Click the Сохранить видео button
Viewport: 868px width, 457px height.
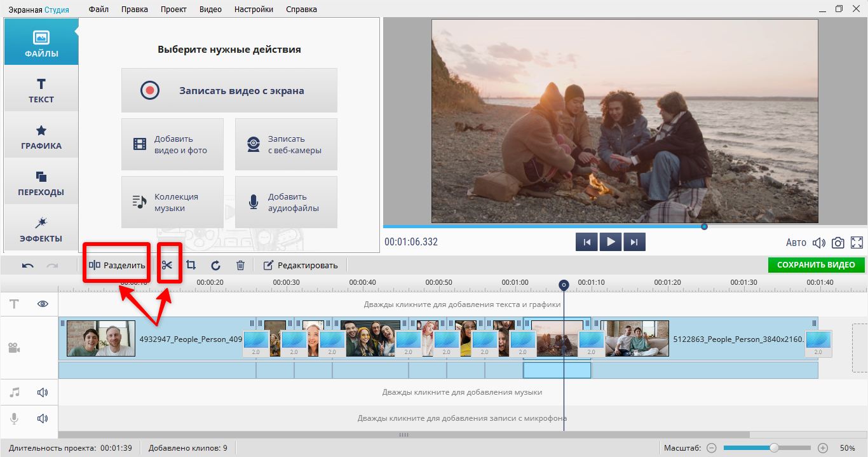coord(817,265)
